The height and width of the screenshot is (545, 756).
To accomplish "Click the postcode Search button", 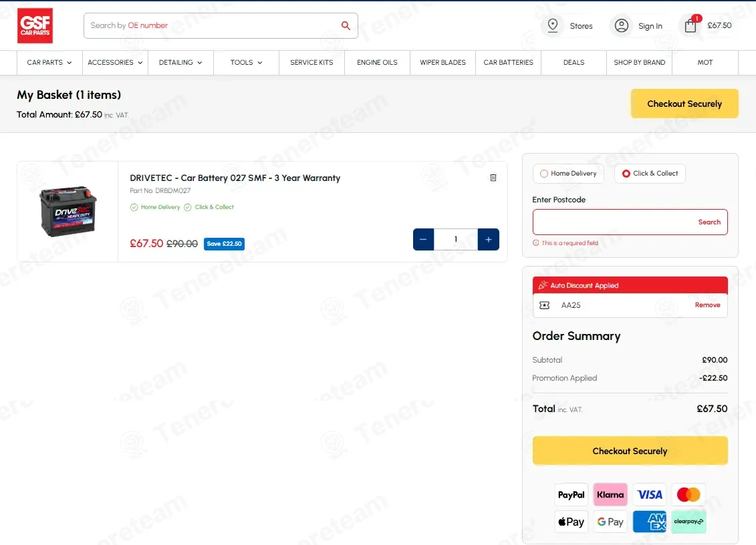I will pos(709,222).
